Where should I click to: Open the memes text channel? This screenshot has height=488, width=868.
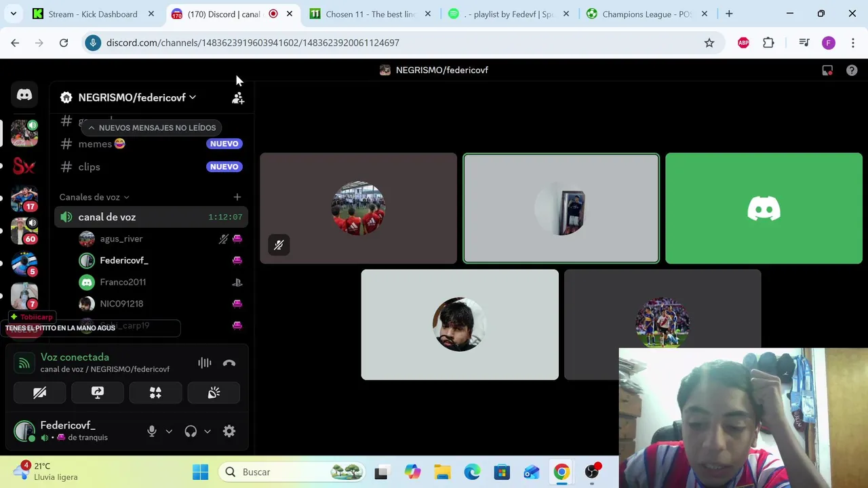tap(151, 144)
